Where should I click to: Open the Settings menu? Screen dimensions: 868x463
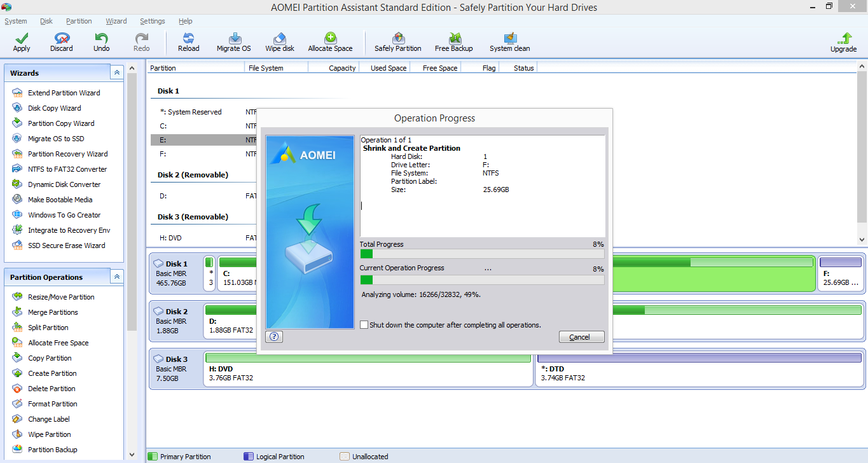point(153,21)
